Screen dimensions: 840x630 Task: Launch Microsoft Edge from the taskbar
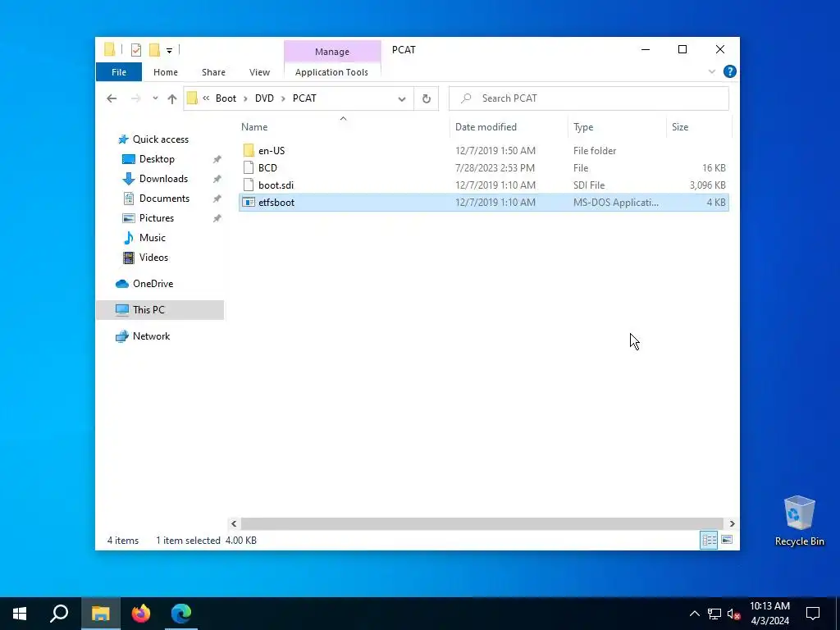pos(181,614)
